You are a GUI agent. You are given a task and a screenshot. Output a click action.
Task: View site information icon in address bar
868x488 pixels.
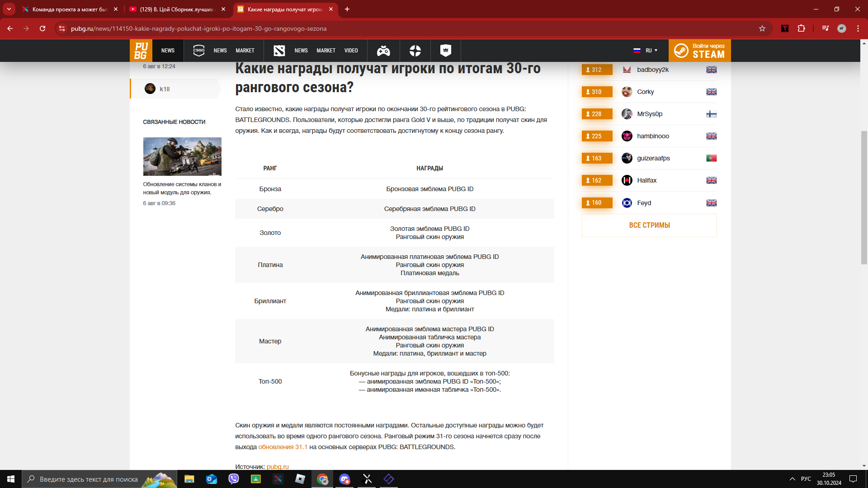[62, 28]
